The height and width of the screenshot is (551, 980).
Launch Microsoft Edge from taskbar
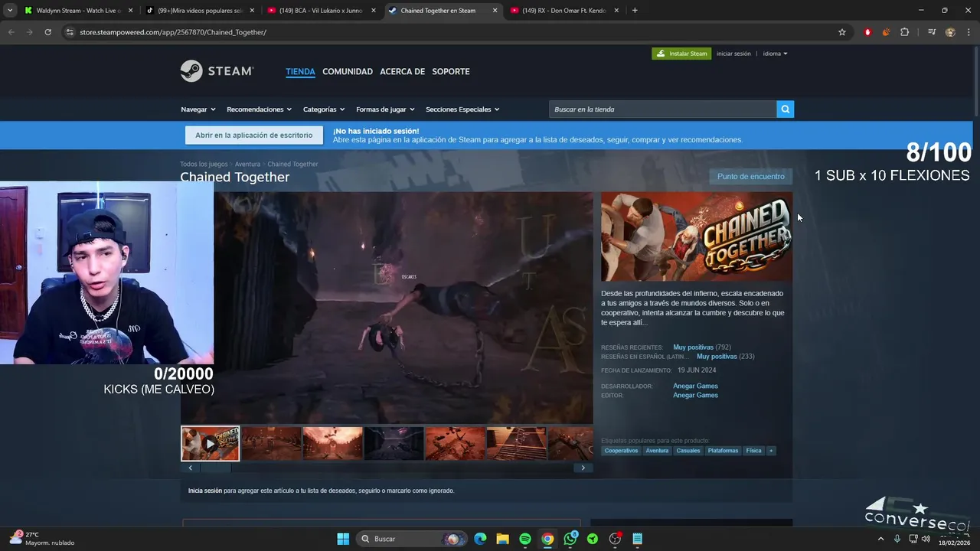click(x=480, y=539)
